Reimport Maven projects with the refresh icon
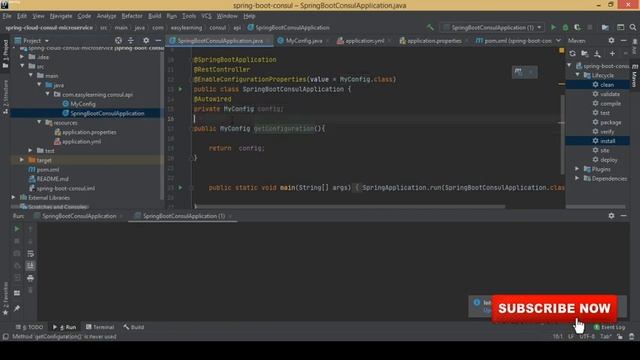Viewport: 640px width, 360px height. click(572, 54)
